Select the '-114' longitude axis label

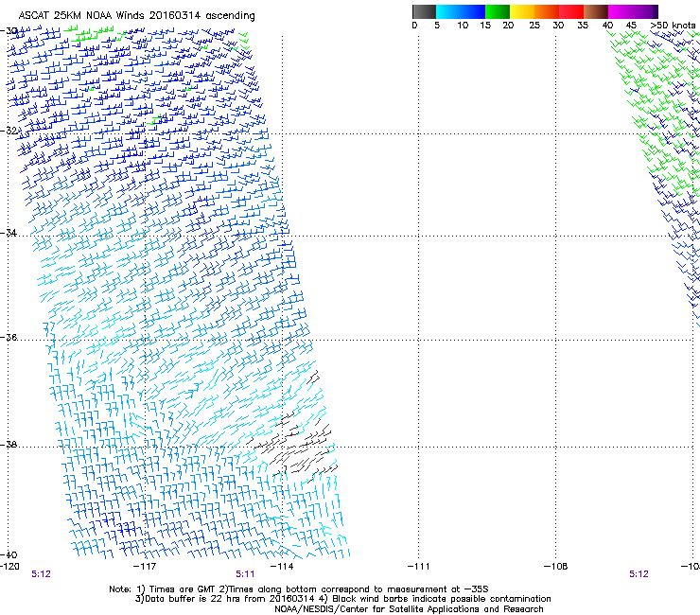pos(282,567)
